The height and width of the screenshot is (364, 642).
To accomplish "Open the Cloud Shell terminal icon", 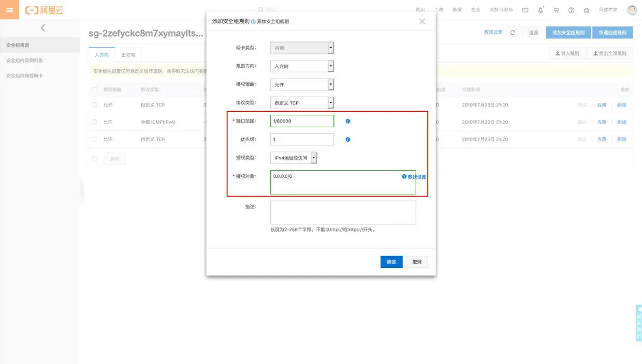I will point(525,10).
